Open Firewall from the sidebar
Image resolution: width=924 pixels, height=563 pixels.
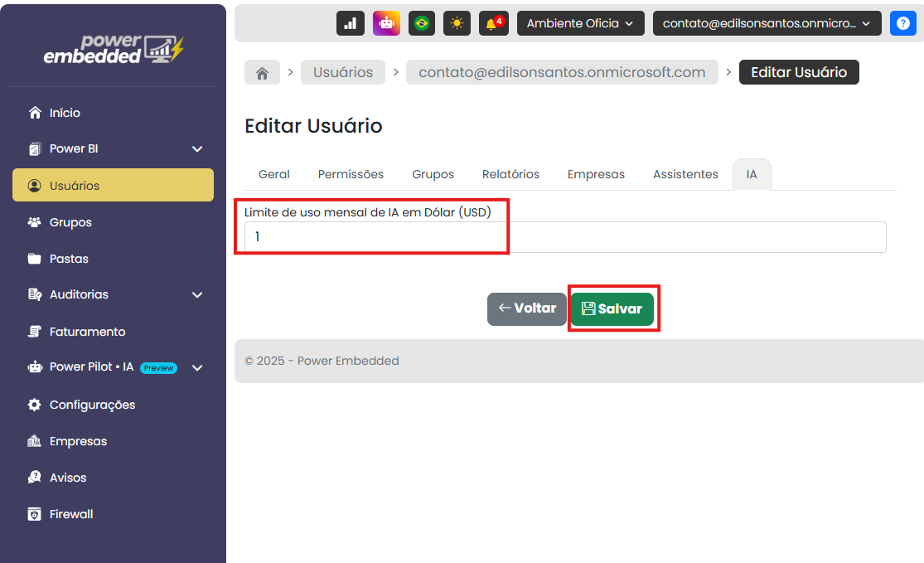70,514
